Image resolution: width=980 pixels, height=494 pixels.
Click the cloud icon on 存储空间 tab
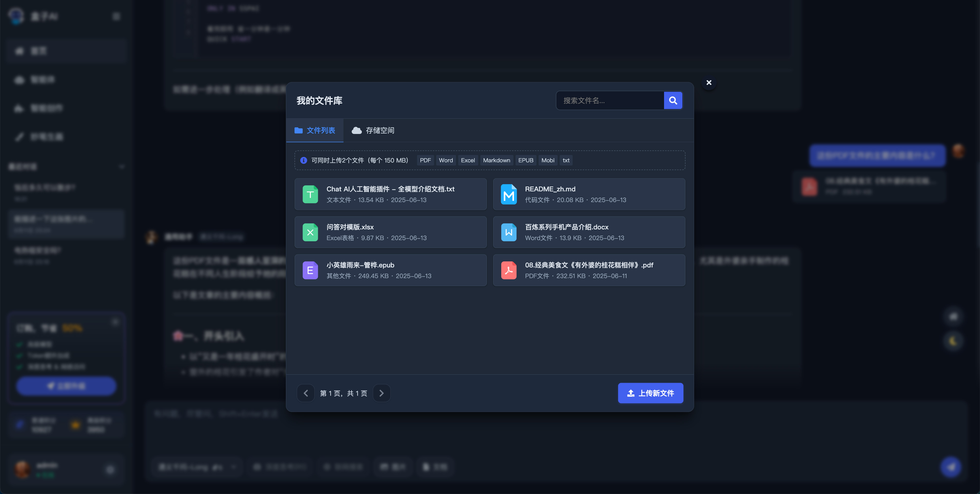357,130
